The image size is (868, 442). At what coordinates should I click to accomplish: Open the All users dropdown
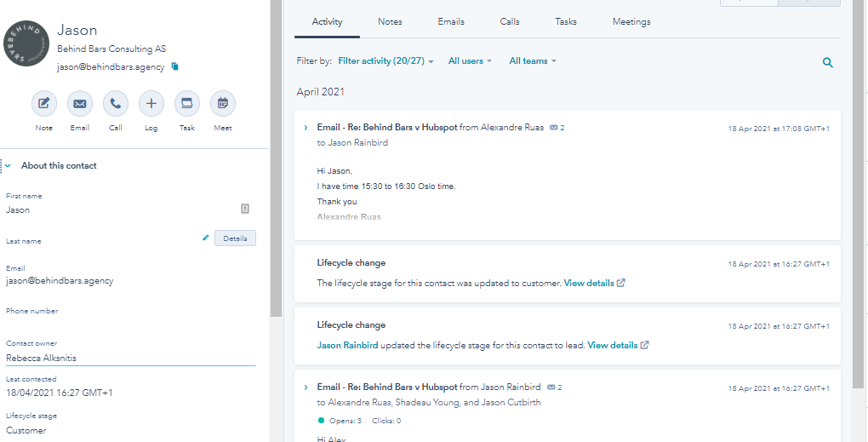470,61
